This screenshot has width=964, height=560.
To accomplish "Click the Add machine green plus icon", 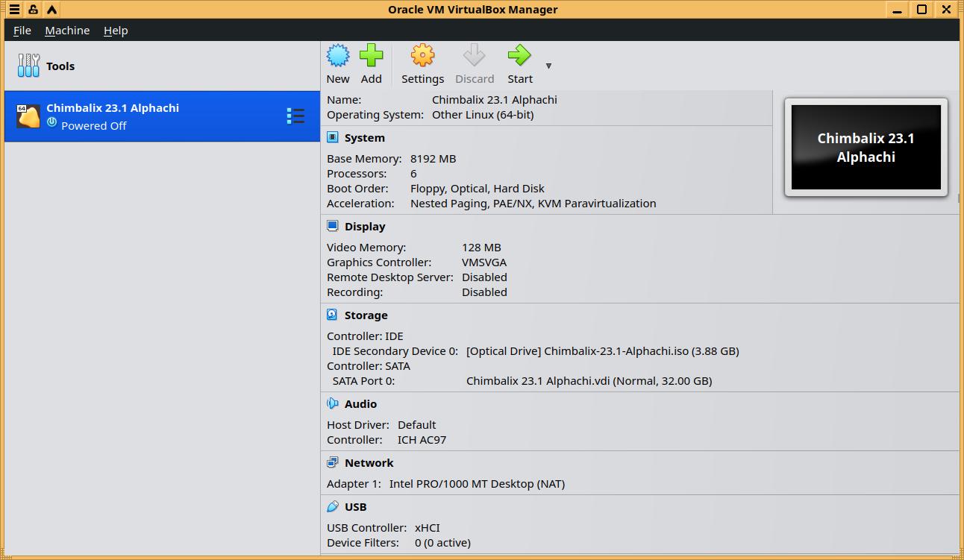I will pyautogui.click(x=371, y=55).
